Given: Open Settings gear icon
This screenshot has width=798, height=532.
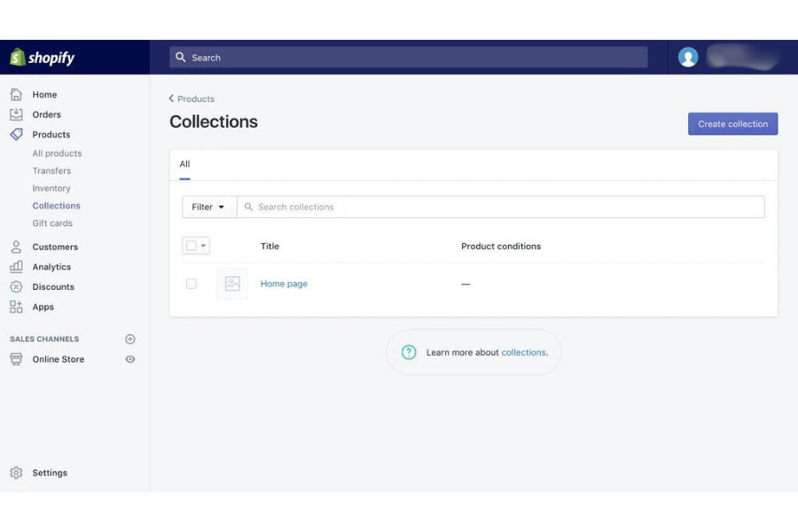Looking at the screenshot, I should 16,473.
